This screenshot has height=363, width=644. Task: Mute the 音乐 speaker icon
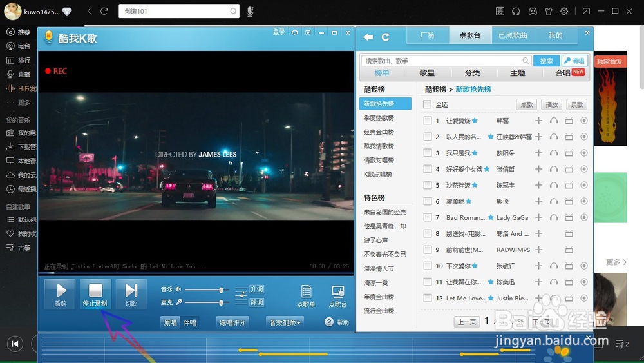[x=178, y=289]
